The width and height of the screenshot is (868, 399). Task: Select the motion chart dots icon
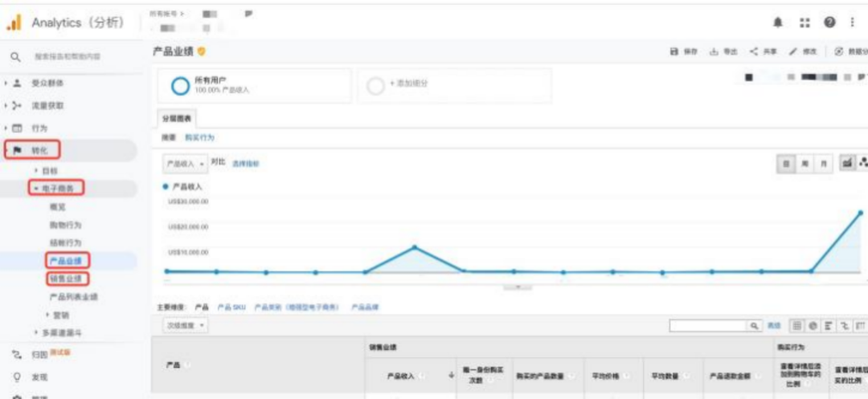862,164
